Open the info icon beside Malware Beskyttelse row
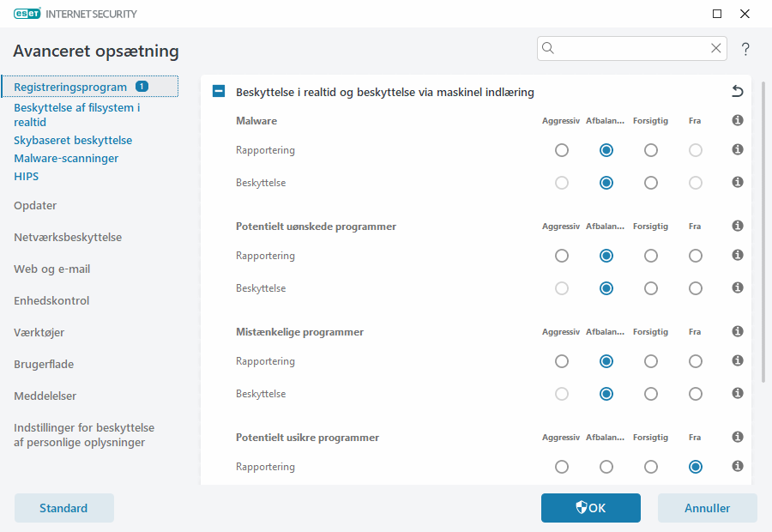This screenshot has width=772, height=532. [737, 183]
